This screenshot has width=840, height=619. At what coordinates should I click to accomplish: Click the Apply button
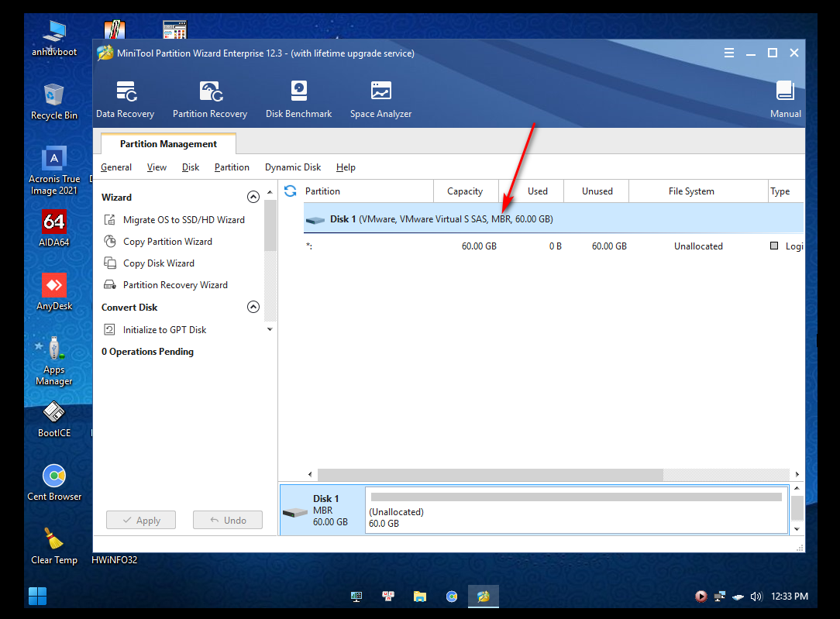pyautogui.click(x=141, y=520)
